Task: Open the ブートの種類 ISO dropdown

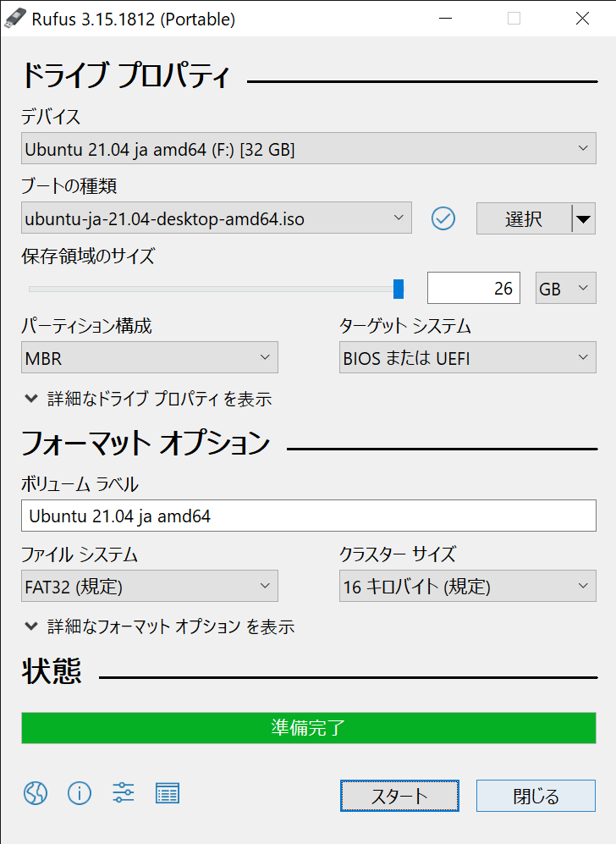Action: pos(217,218)
